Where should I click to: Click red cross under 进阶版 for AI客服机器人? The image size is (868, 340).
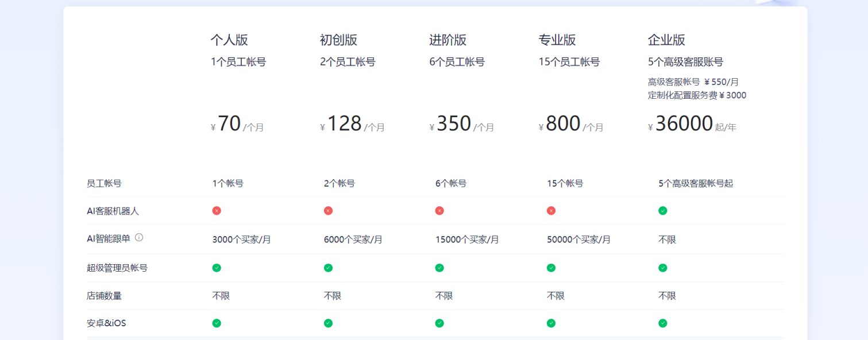tap(439, 211)
